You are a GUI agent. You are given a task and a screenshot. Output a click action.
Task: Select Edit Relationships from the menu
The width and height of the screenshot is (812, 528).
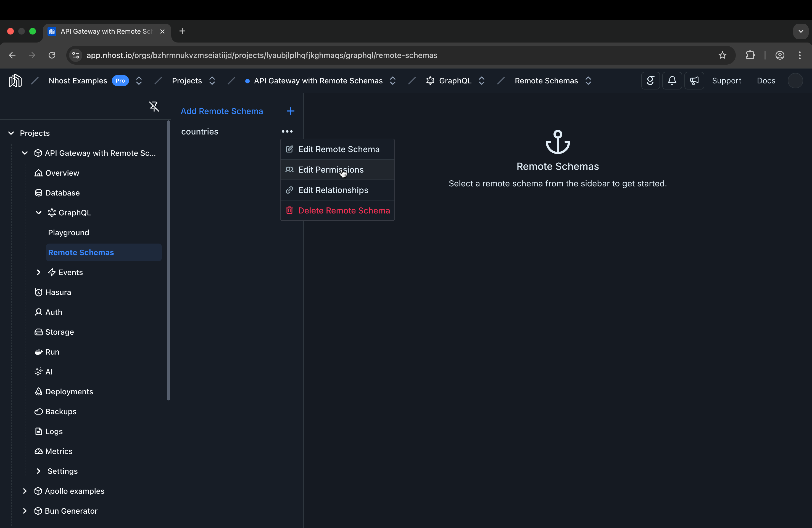click(x=333, y=190)
